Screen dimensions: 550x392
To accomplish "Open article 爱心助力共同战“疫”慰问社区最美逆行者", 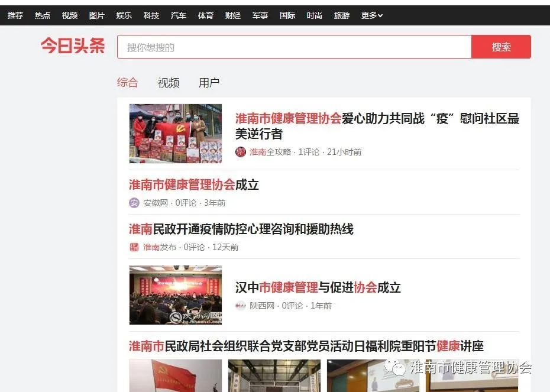I will click(377, 126).
